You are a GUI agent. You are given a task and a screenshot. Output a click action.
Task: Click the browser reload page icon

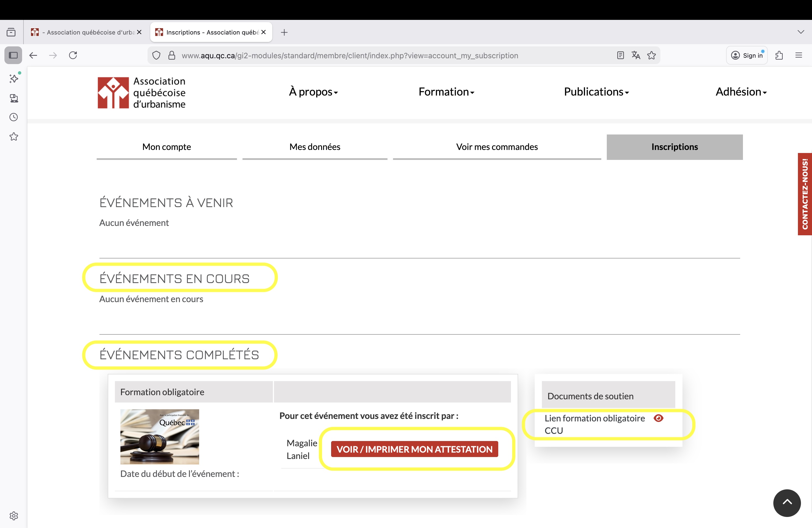coord(73,55)
